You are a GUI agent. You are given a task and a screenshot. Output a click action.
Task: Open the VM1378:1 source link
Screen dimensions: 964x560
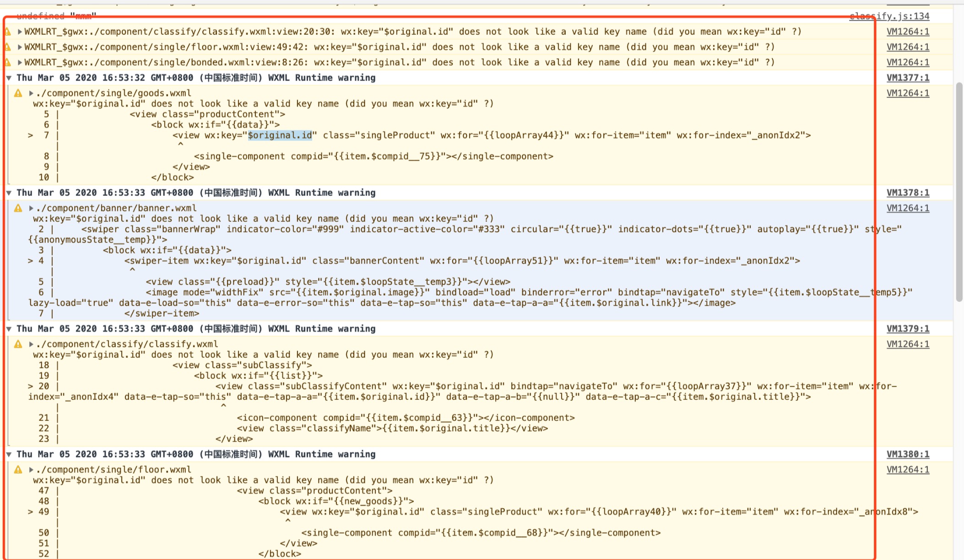[x=908, y=193]
